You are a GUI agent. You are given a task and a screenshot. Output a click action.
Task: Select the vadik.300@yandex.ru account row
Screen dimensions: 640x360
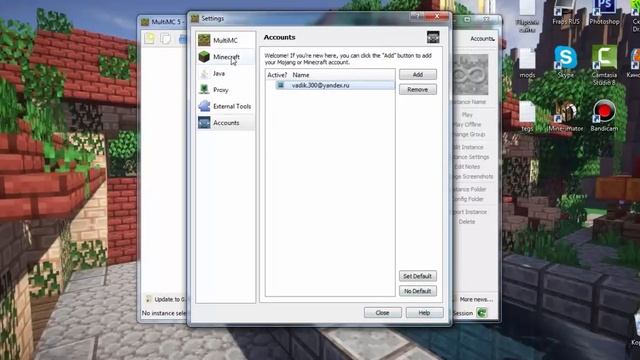(330, 85)
